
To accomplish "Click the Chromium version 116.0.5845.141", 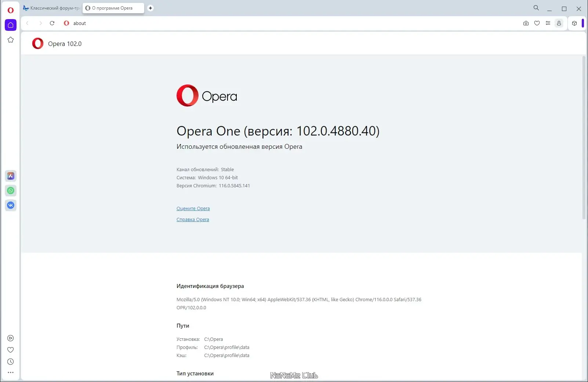I will 234,186.
